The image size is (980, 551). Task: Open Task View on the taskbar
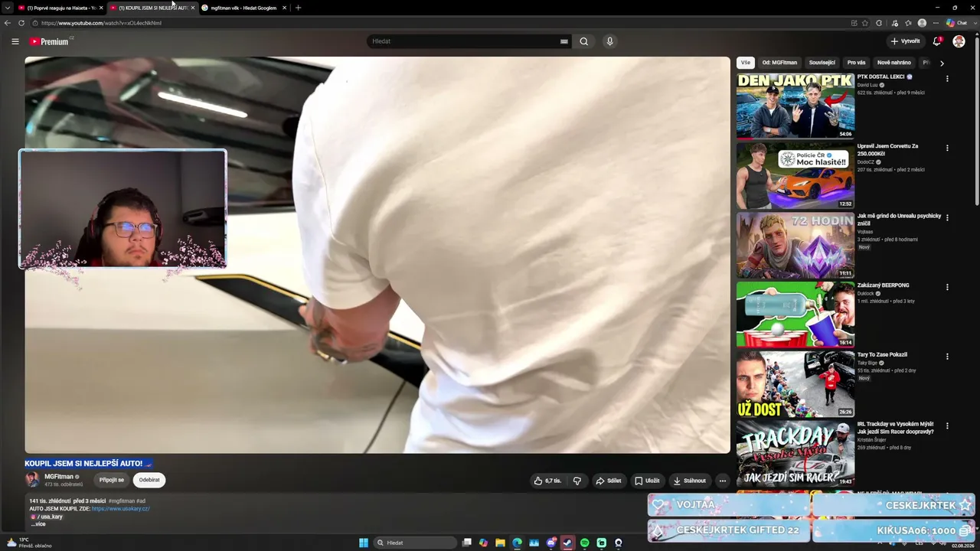tap(466, 543)
